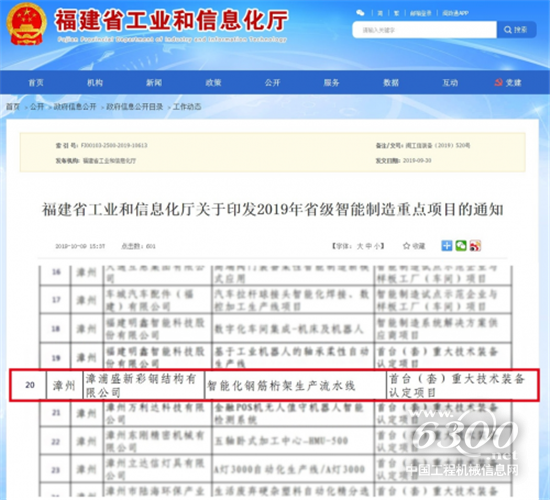This screenshot has width=550, height=500.
Task: Set font size to 小
Action: [377, 246]
